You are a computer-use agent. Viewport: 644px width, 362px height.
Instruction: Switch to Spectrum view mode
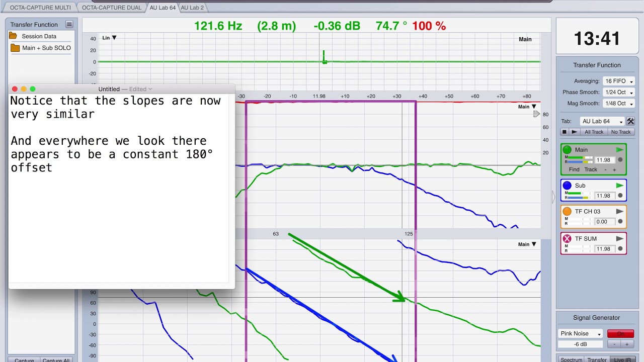572,359
